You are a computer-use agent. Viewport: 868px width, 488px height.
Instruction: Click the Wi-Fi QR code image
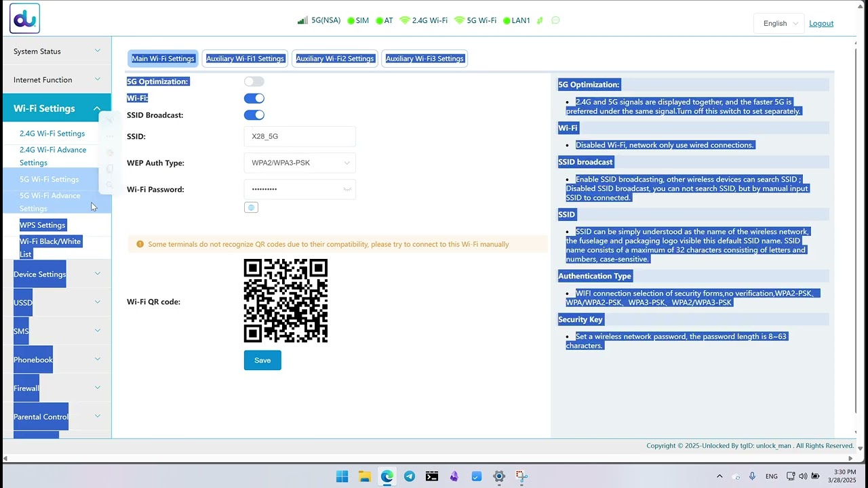(x=285, y=301)
